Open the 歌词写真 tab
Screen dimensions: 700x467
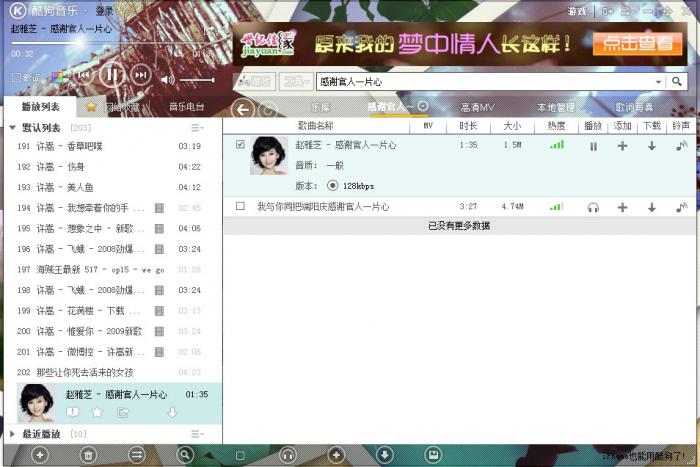(634, 107)
